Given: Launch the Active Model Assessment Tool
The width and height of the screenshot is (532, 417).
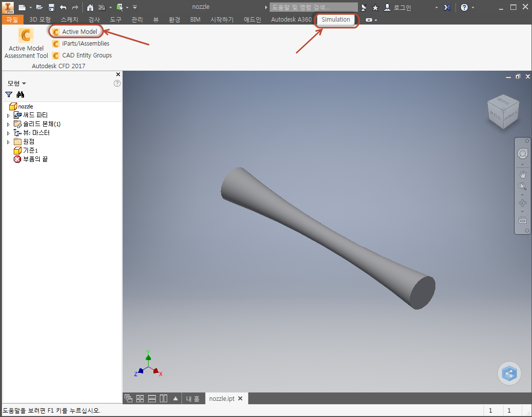Looking at the screenshot, I should [26, 43].
